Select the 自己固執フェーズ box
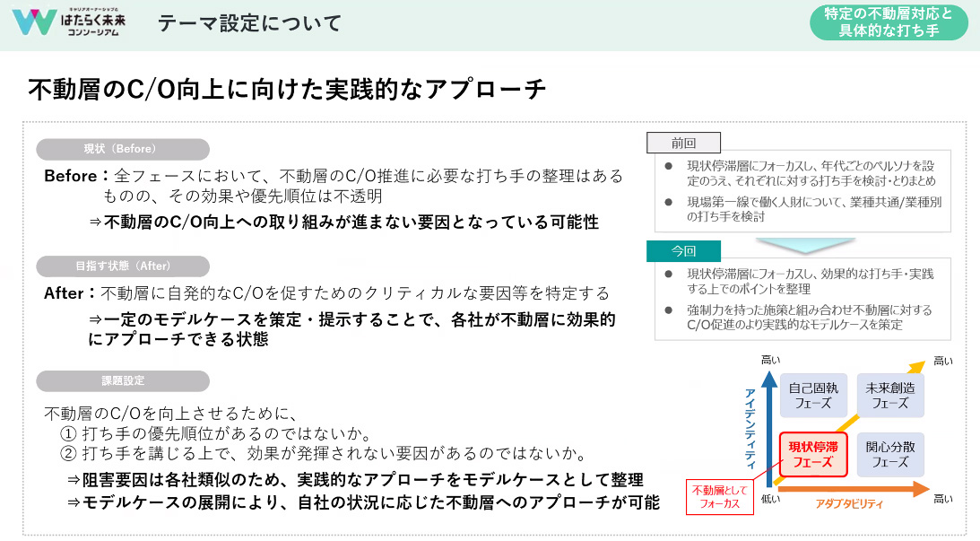The height and width of the screenshot is (541, 980). coord(813,395)
